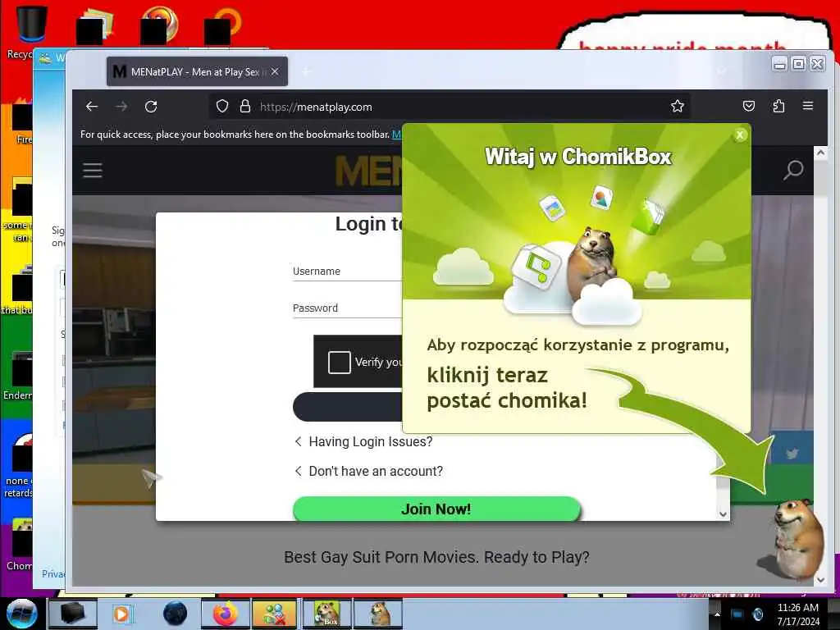Click manage bookmarks link in toolbar
This screenshot has width=840, height=630.
(396, 135)
